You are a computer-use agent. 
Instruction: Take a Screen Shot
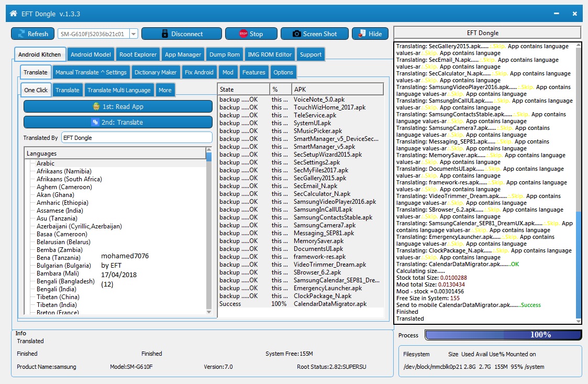(315, 34)
